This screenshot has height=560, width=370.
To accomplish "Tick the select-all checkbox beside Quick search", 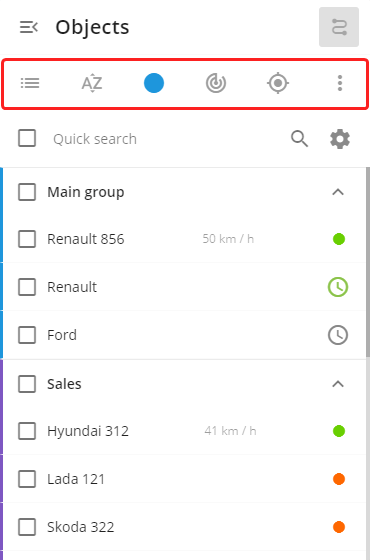I will tap(27, 138).
